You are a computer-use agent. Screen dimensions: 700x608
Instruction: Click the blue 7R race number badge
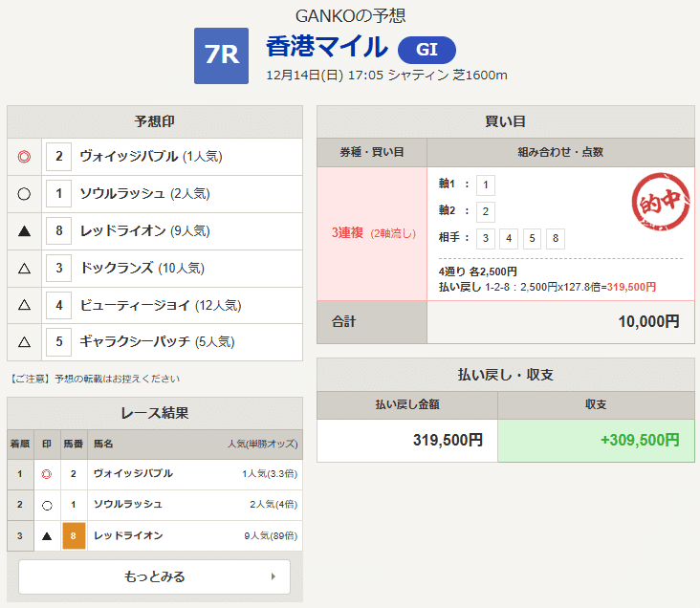pos(221,55)
